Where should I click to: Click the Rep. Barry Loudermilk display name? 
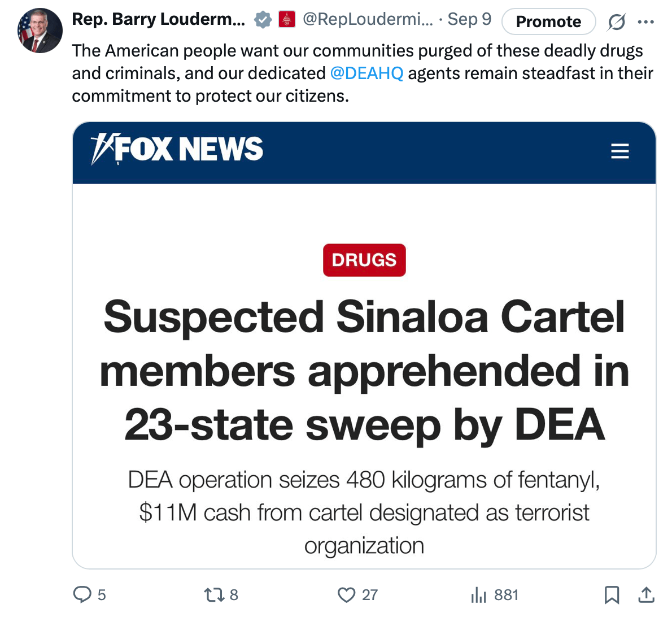coord(159,19)
